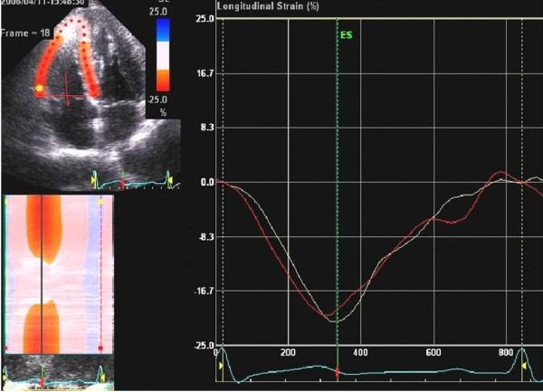The height and width of the screenshot is (392, 543).
Task: Click red end-systole marker on graph ECG trace
Action: point(337,373)
